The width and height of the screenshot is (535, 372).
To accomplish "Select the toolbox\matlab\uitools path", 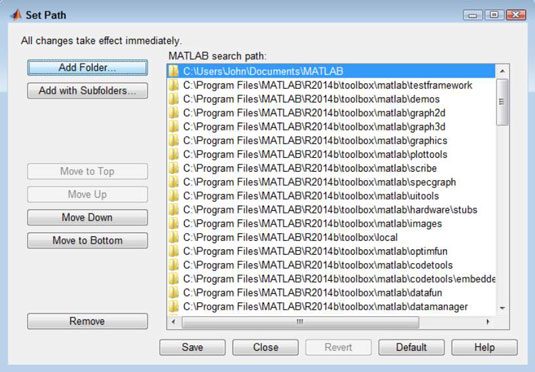I will [331, 196].
